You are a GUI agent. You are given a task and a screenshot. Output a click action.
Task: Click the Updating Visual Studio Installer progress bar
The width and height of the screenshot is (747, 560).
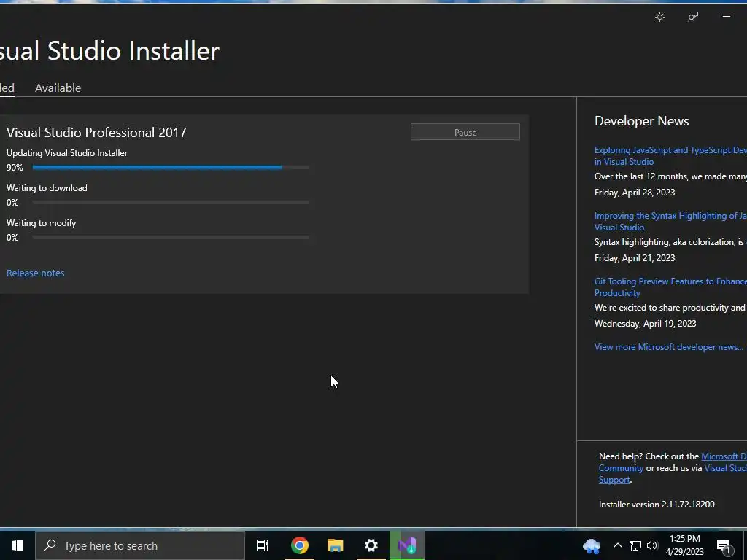tap(171, 168)
